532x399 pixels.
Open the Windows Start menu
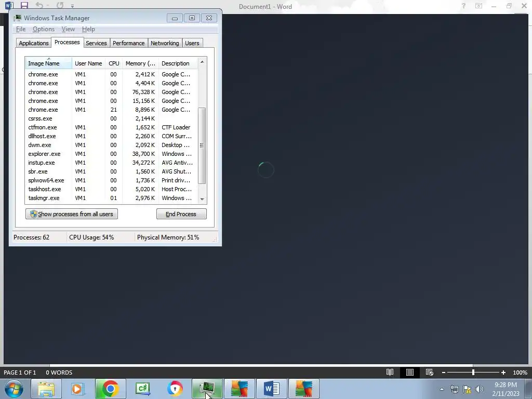[14, 389]
